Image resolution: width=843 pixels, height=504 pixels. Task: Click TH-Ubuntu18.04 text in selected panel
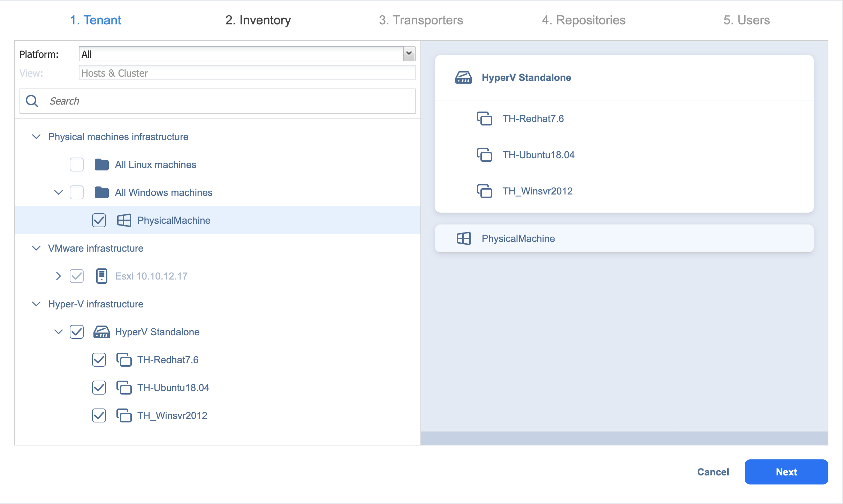[x=539, y=155]
